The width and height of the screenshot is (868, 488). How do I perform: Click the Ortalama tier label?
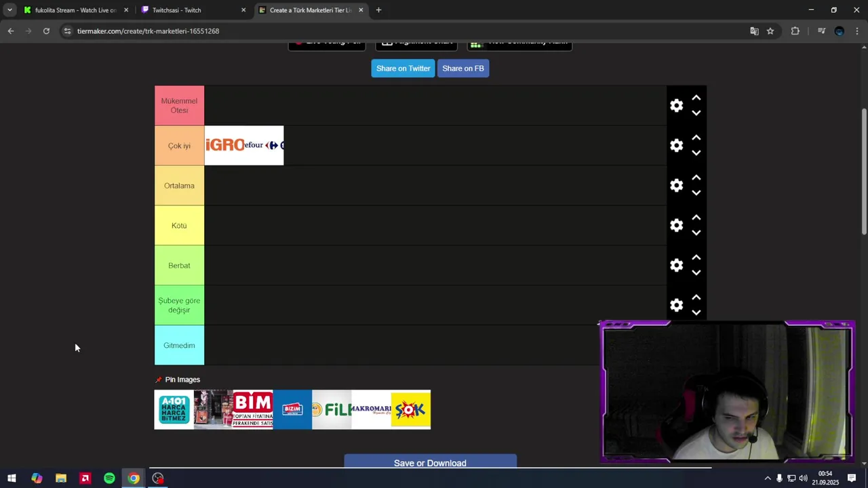(179, 186)
